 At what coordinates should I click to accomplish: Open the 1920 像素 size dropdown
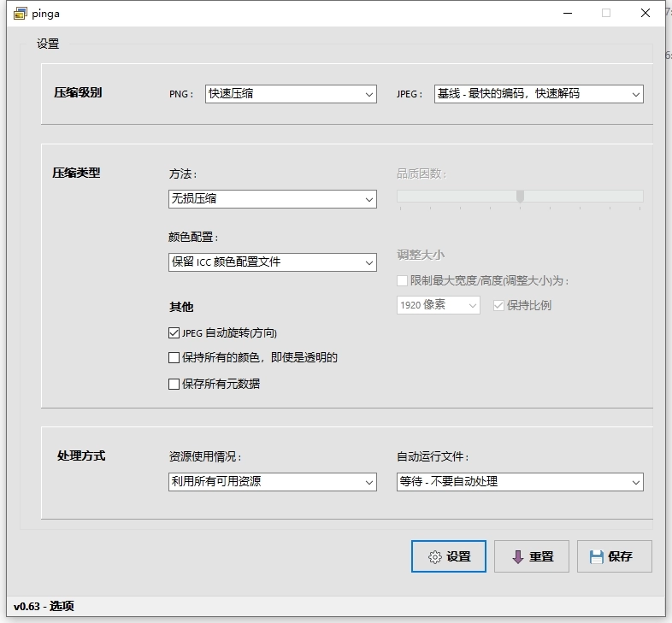438,305
